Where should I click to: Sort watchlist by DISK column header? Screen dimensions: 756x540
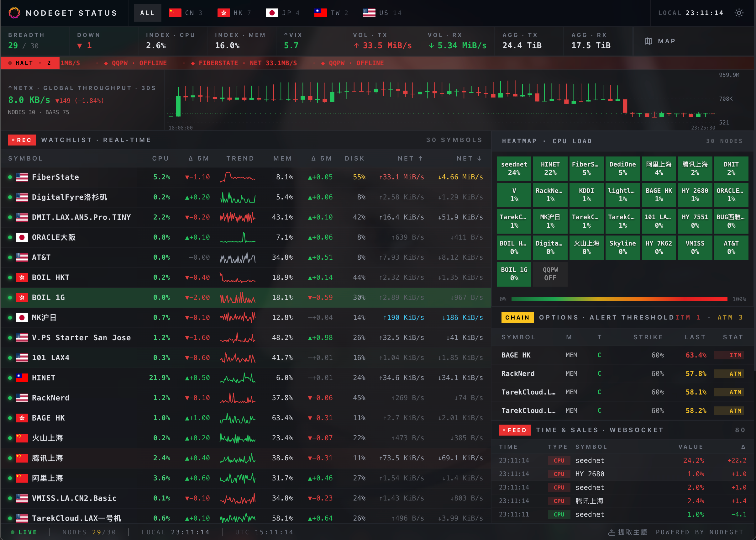click(354, 159)
